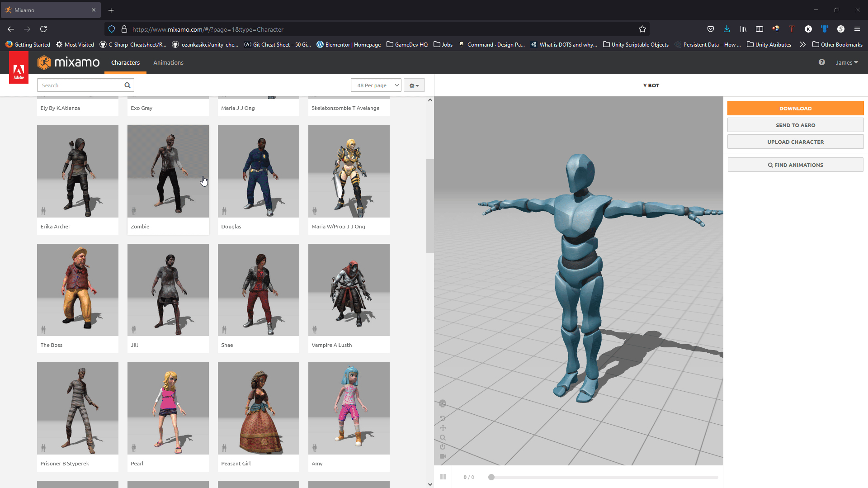Open the browser hamburger menu
The image size is (868, 488).
857,29
